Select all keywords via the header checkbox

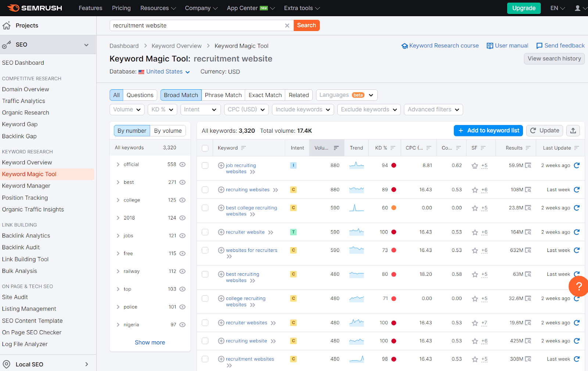205,148
